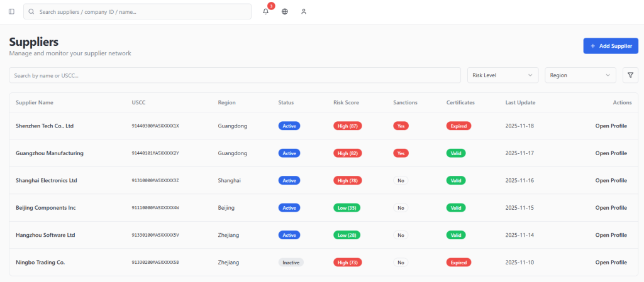Open Profile for Ningbo Trading Co.
Viewport: 644px width, 282px height.
click(x=611, y=263)
